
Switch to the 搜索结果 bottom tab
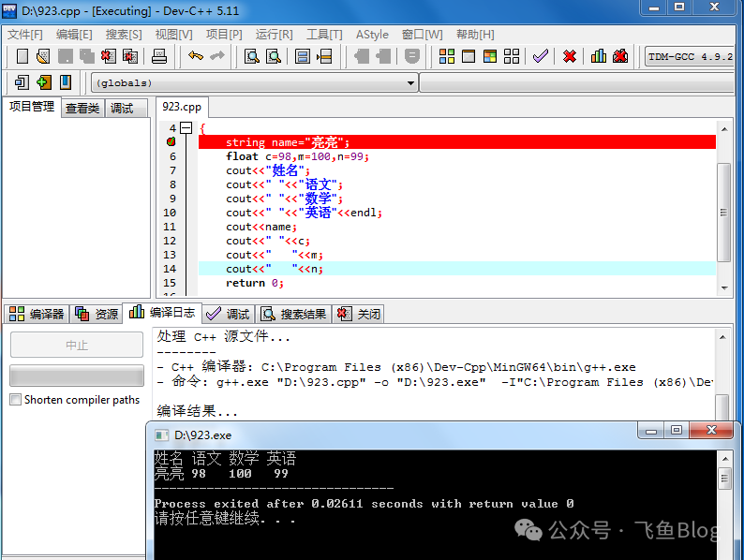tap(293, 314)
